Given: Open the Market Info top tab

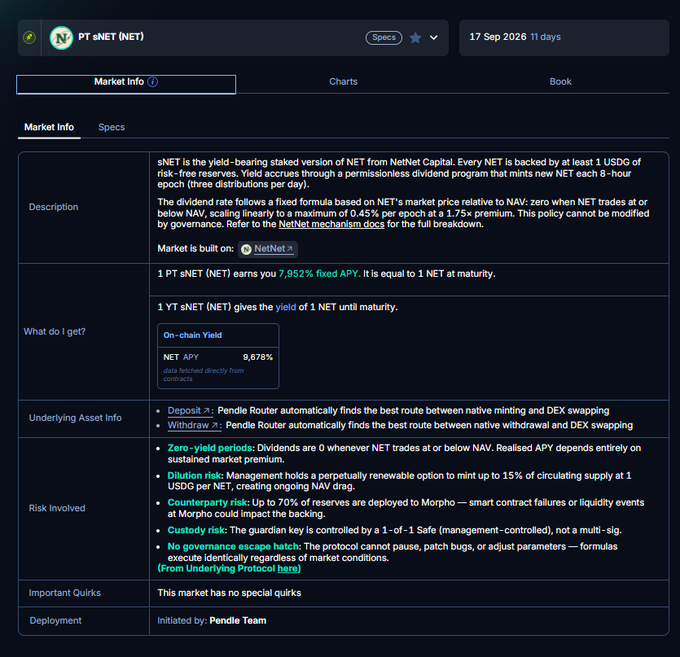Looking at the screenshot, I should tap(126, 84).
